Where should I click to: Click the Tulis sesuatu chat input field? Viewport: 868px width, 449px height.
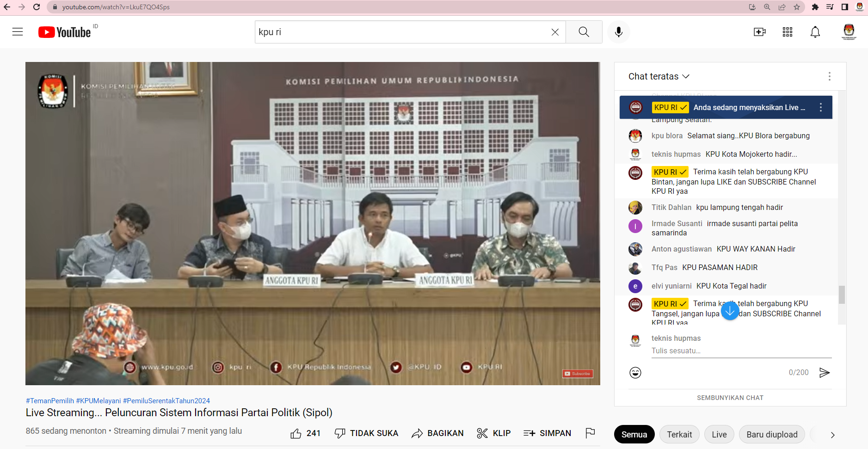740,351
